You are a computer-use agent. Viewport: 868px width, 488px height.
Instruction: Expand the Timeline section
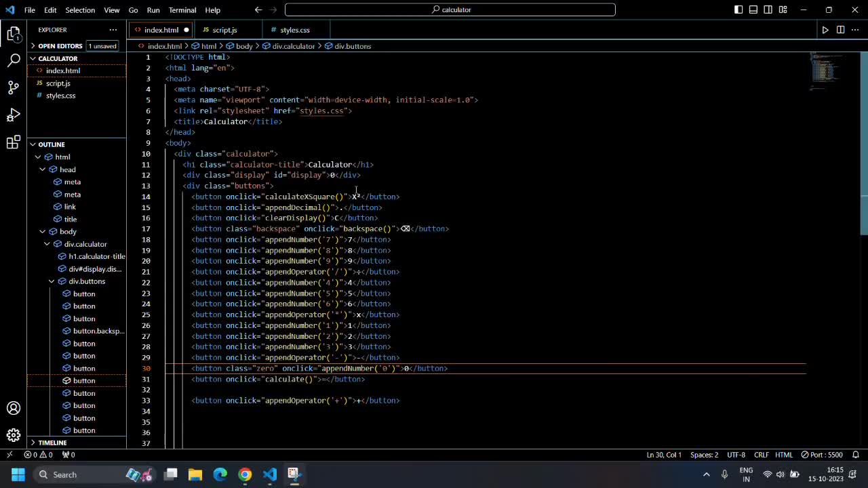click(x=52, y=443)
